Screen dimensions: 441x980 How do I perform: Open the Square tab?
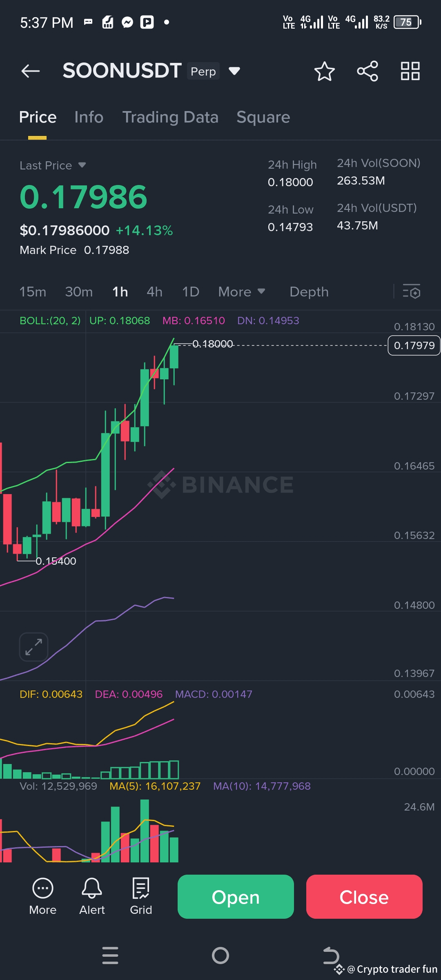coord(263,117)
